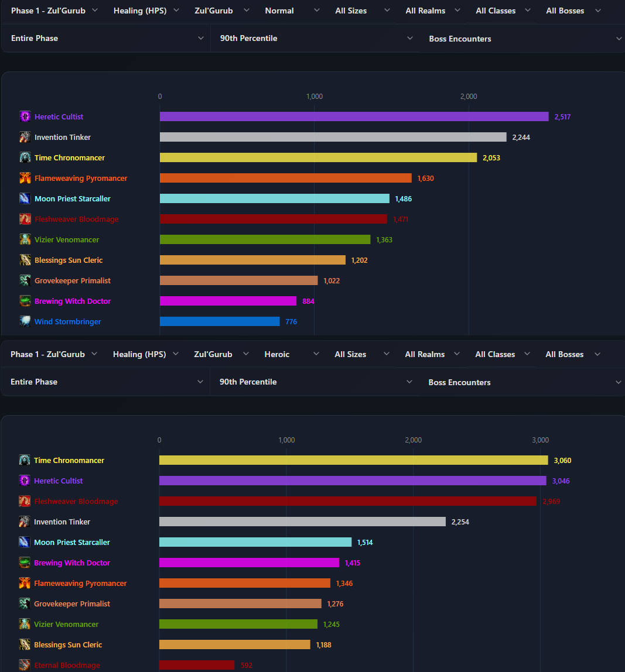Click Eternal Bloodmage icon in Heroic chart

pyautogui.click(x=25, y=665)
